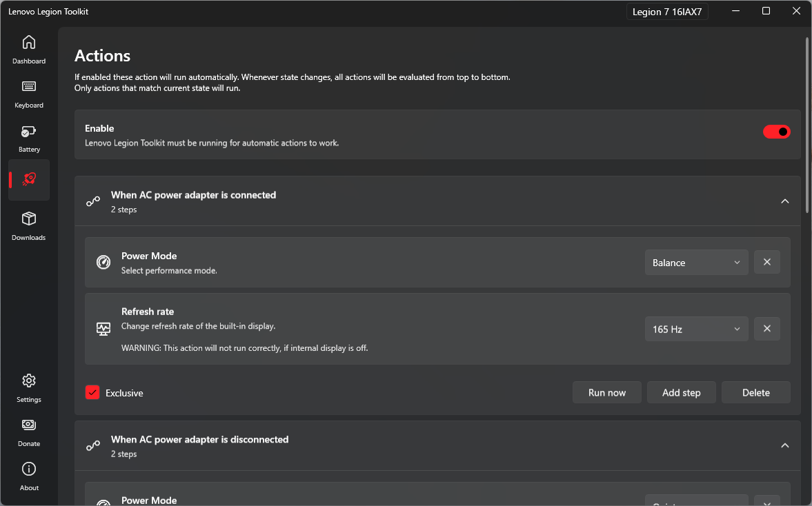Open the Downloads page
Screen dimensions: 812x506
click(29, 227)
